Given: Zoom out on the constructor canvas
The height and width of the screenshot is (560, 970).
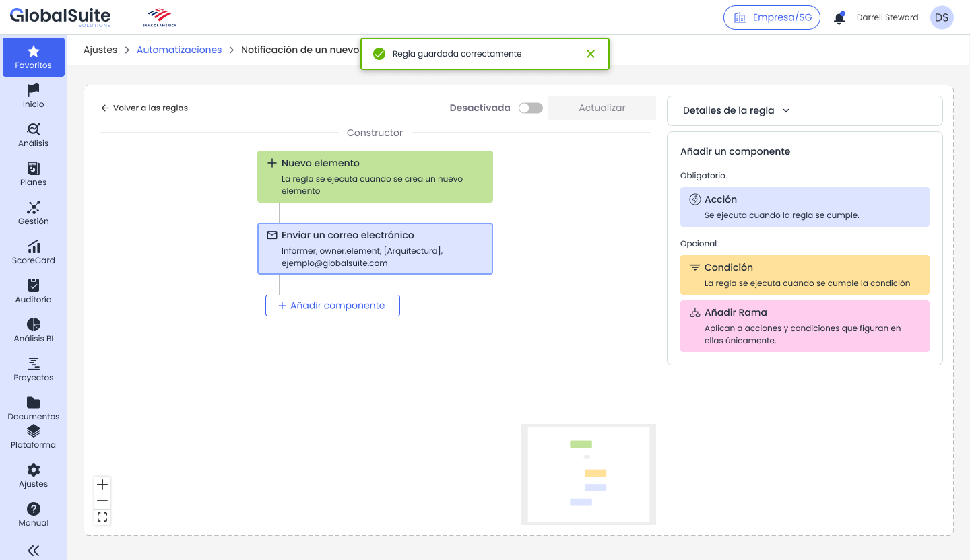Looking at the screenshot, I should (x=102, y=501).
